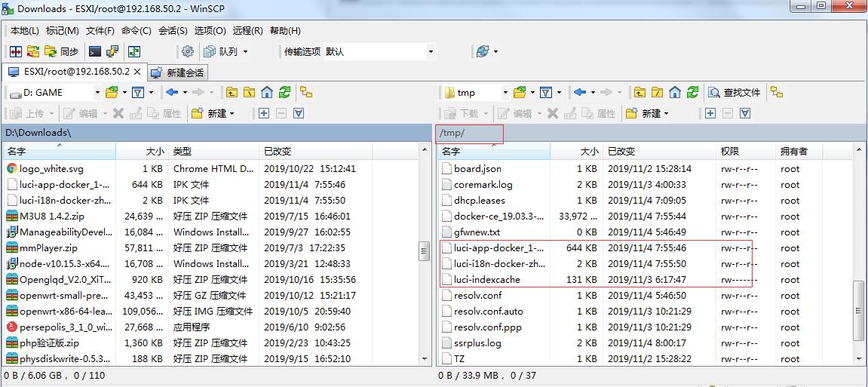Click the Synchronize Browsing folder icon
This screenshot has height=387, width=868.
pos(33,51)
